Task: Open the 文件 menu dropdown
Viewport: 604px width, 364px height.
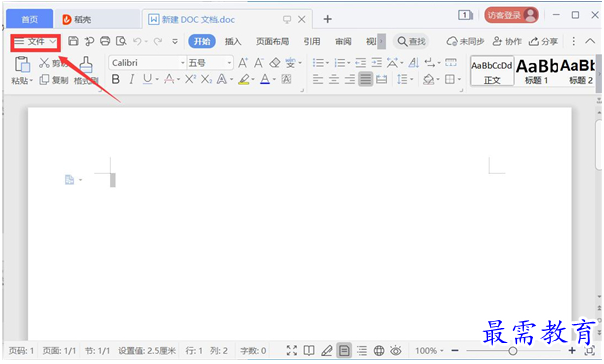Action: point(35,42)
